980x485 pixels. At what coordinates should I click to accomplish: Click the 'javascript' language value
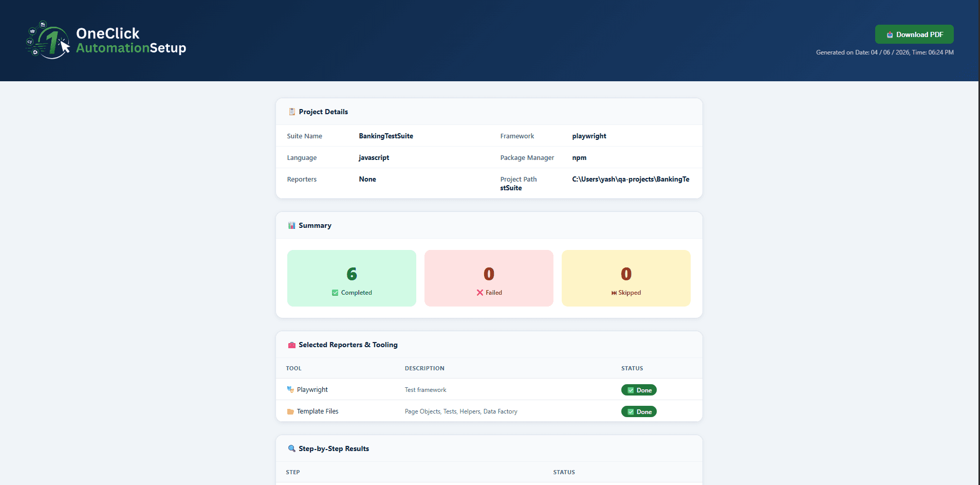[x=374, y=158]
